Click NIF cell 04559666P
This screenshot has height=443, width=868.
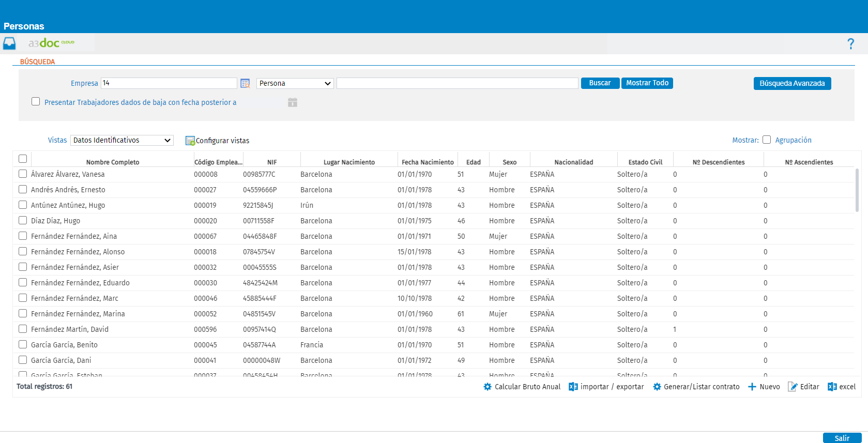[x=260, y=190]
